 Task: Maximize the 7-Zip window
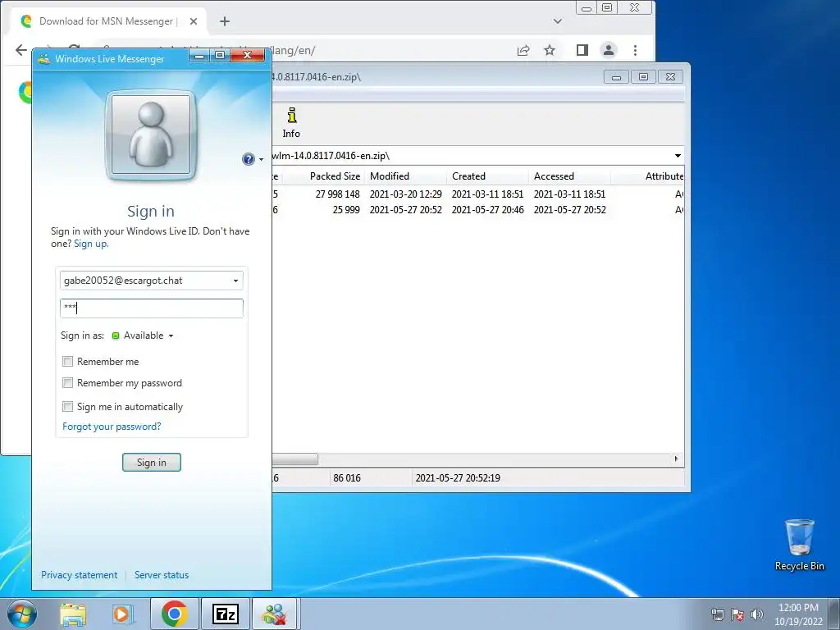pyautogui.click(x=643, y=77)
